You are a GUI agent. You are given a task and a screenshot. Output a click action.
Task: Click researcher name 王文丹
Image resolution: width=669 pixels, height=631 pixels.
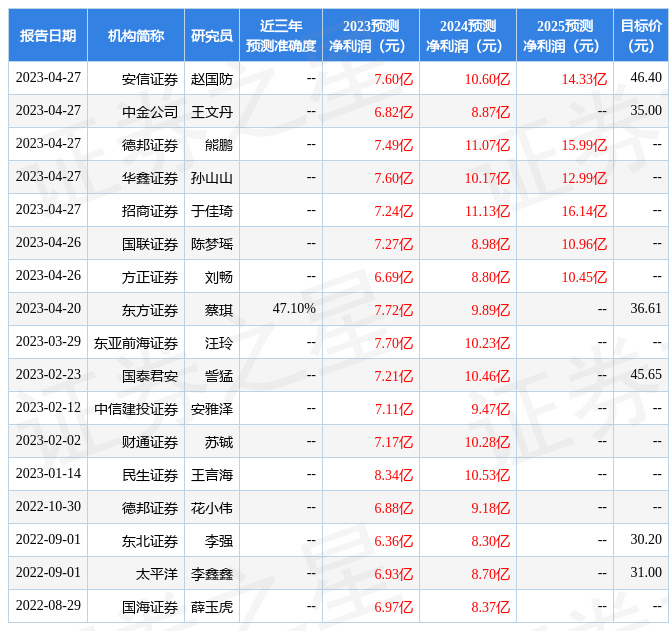pyautogui.click(x=212, y=112)
